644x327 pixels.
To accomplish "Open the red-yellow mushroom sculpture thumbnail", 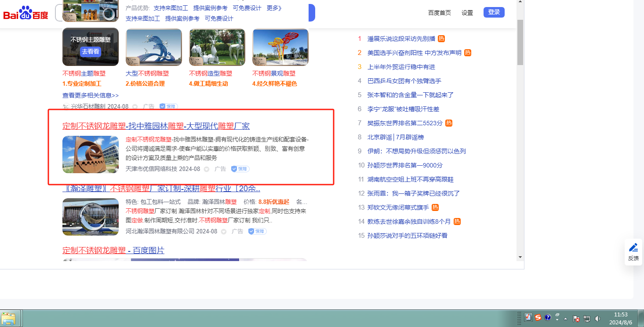I will 280,47.
